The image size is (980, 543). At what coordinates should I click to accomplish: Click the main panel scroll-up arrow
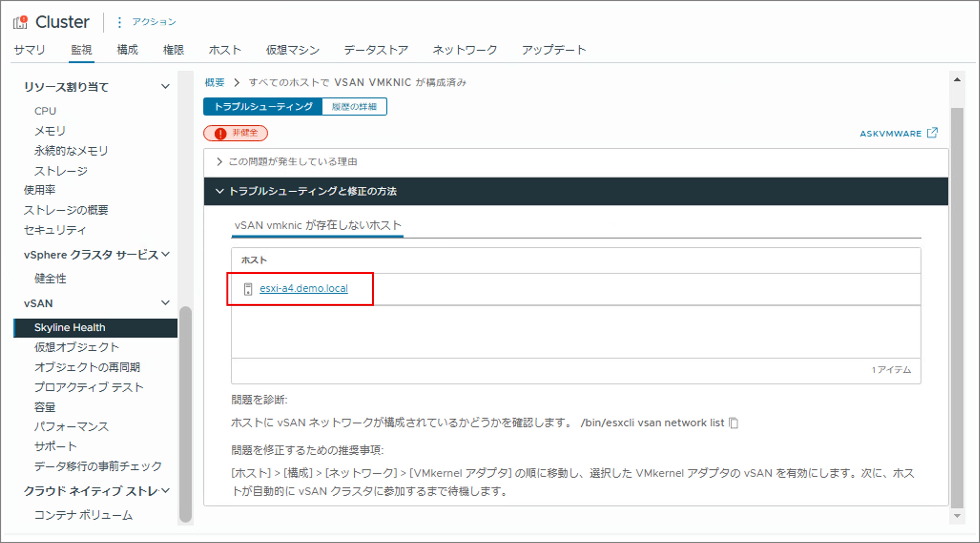(957, 80)
